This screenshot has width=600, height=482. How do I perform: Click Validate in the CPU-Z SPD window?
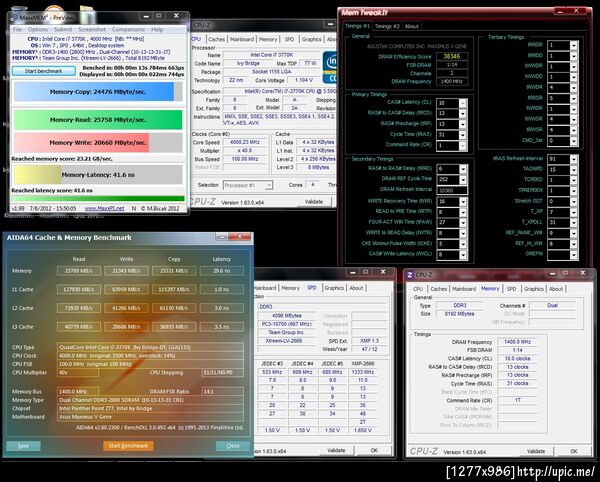click(x=336, y=450)
